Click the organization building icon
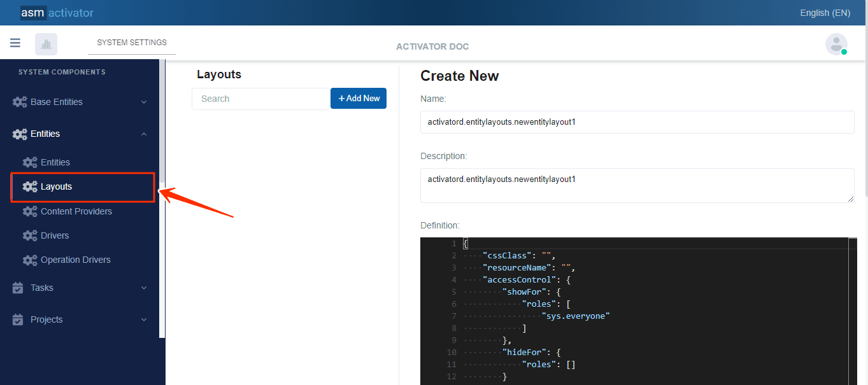The image size is (868, 385). 46,44
